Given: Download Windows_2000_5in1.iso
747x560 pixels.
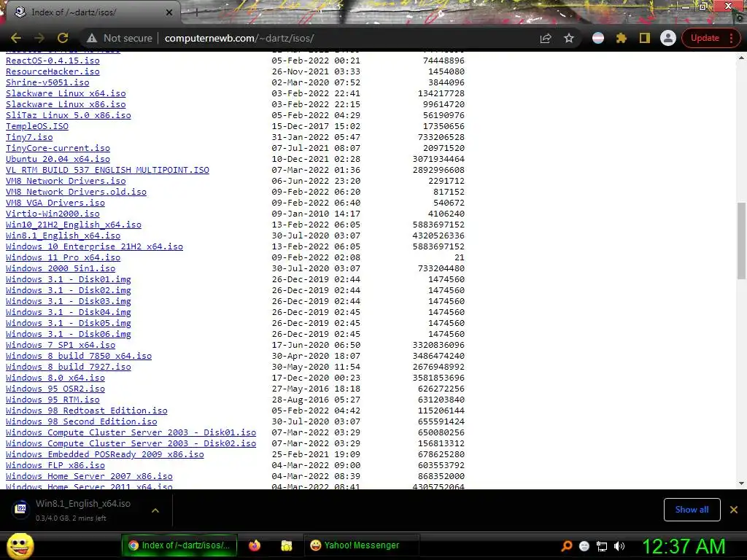Looking at the screenshot, I should [61, 268].
